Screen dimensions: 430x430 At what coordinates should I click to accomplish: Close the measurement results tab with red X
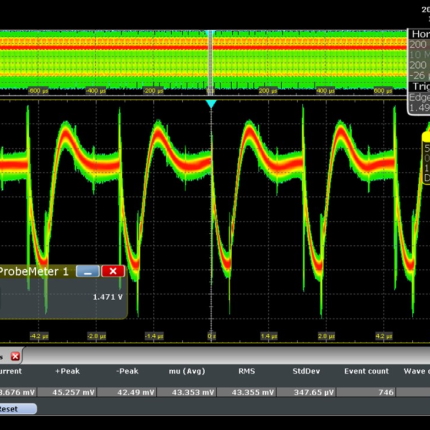click(x=15, y=356)
